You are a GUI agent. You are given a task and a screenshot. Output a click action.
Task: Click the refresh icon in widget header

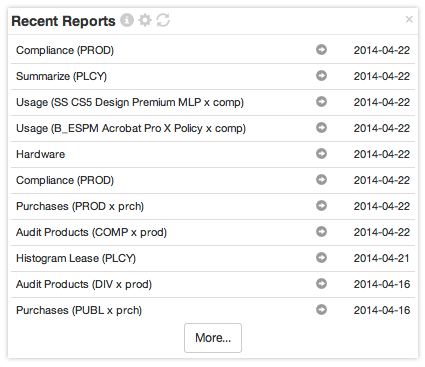163,20
